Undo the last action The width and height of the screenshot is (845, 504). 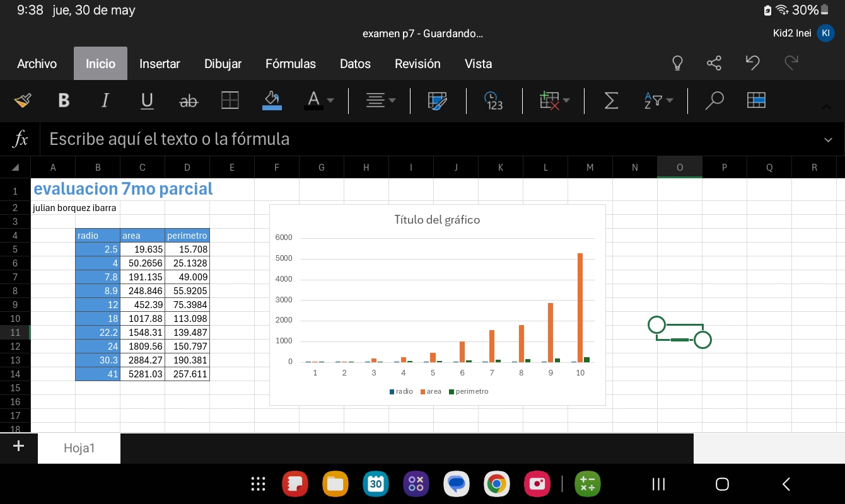point(752,63)
